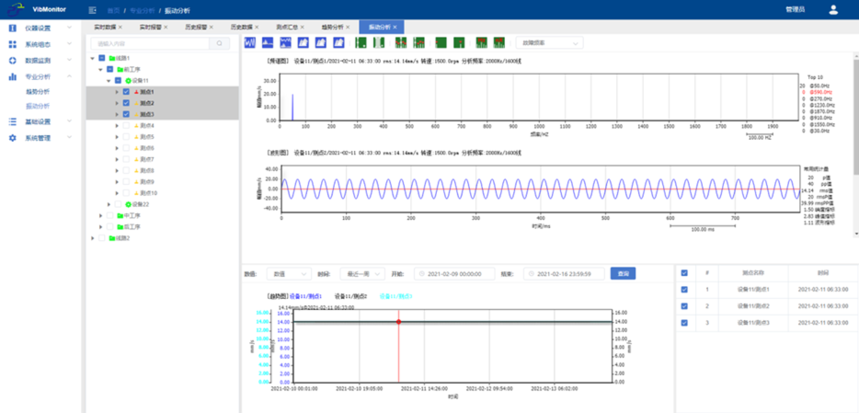This screenshot has width=859, height=413.
Task: Click the 首页 breadcrumb link
Action: pos(113,10)
